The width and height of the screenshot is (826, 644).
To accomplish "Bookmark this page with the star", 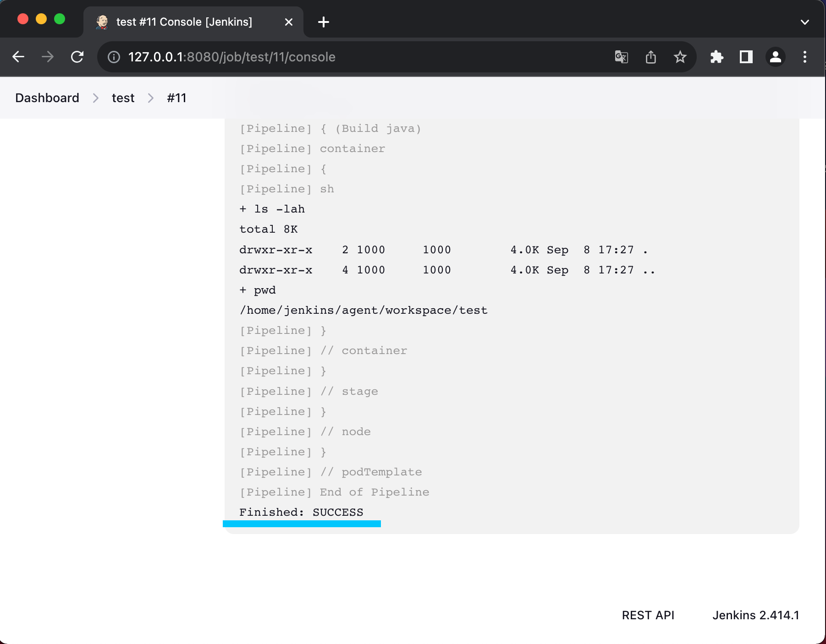I will (680, 57).
